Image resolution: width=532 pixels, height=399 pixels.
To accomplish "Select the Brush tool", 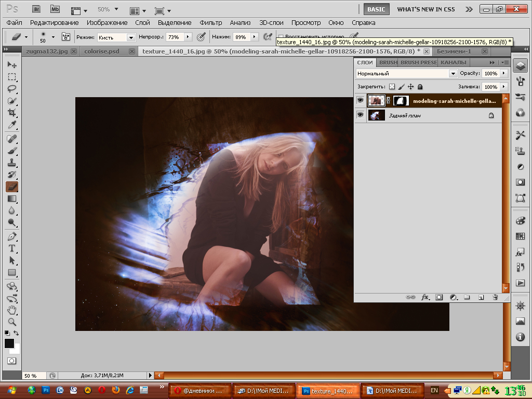I will click(12, 151).
